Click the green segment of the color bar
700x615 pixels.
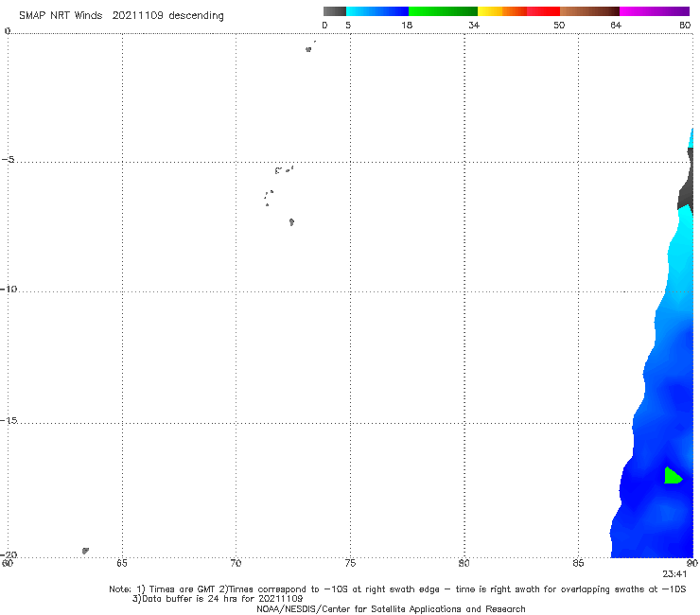point(443,11)
